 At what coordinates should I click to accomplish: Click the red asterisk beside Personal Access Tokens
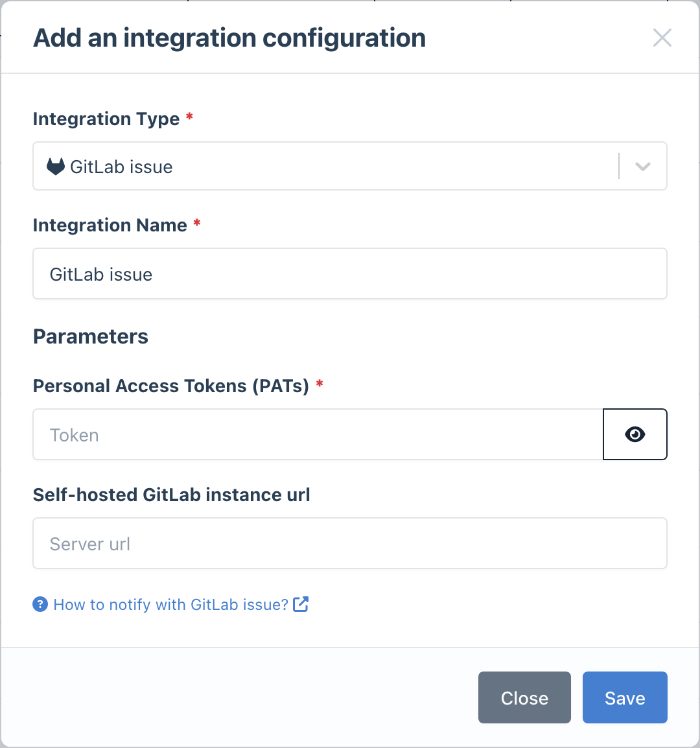[x=318, y=382]
